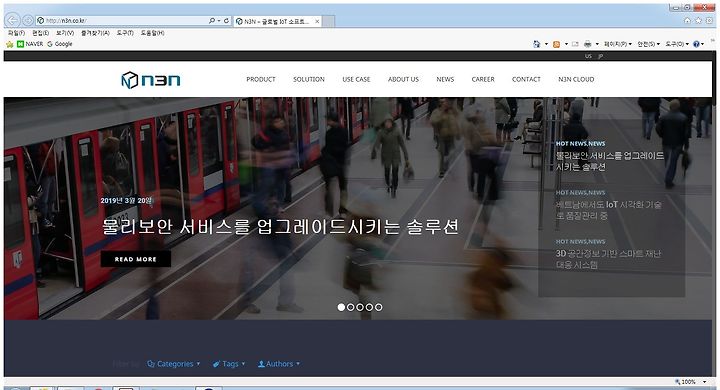
Task: Expand the Print dropdown arrow
Action: click(597, 44)
